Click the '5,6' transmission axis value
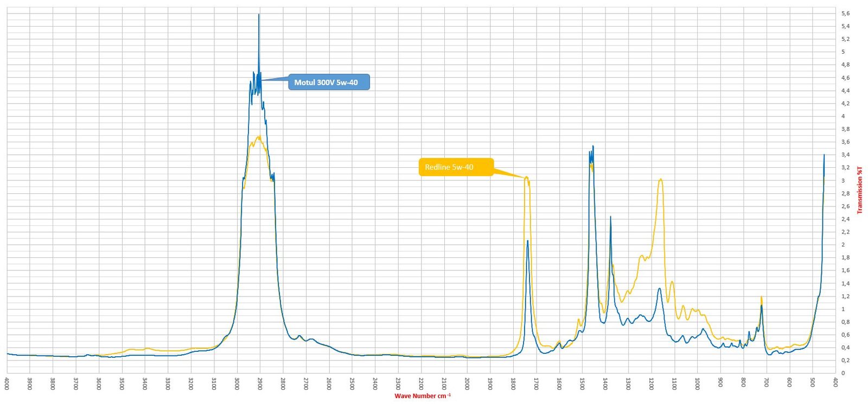 [x=846, y=14]
